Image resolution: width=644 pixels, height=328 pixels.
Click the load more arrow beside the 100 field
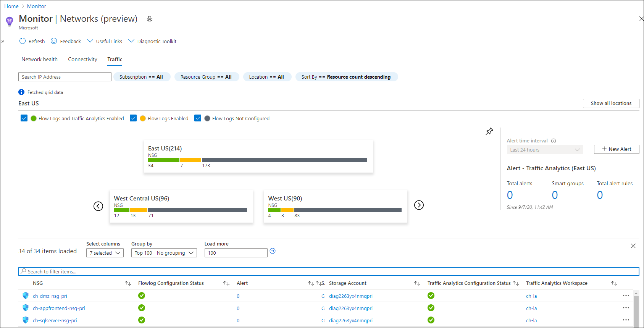273,251
